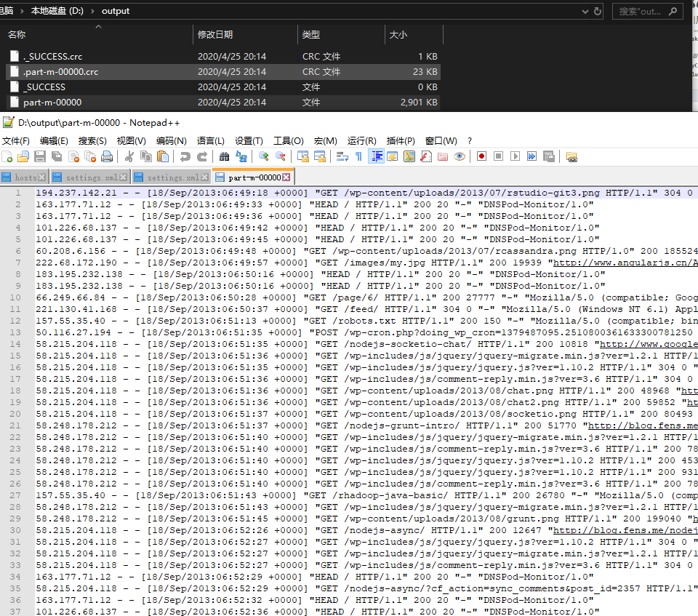Select part-m-00000 file in Explorer

click(x=223, y=102)
